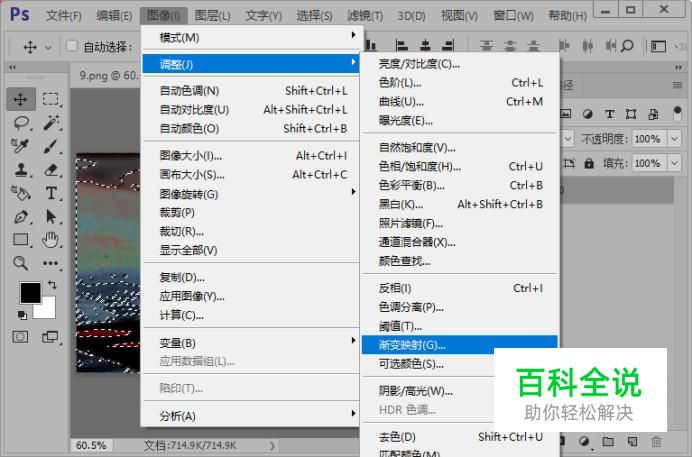Click the black foreground color swatch
The image size is (692, 457).
[30, 292]
